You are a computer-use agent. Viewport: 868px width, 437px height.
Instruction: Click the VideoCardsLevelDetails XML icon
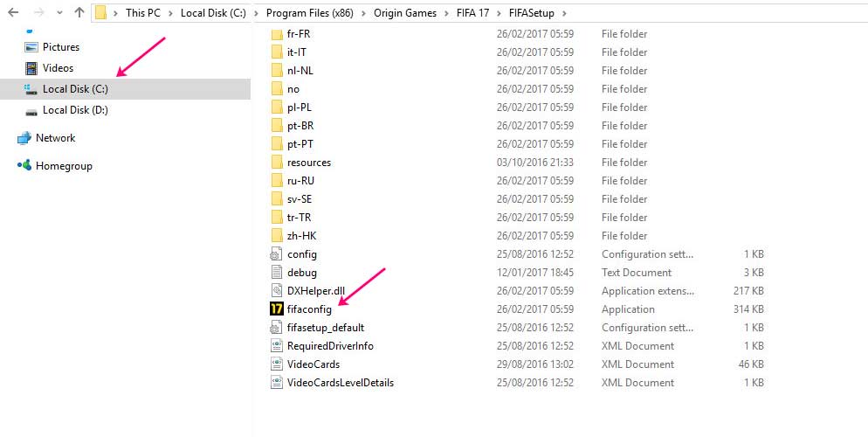(x=277, y=382)
